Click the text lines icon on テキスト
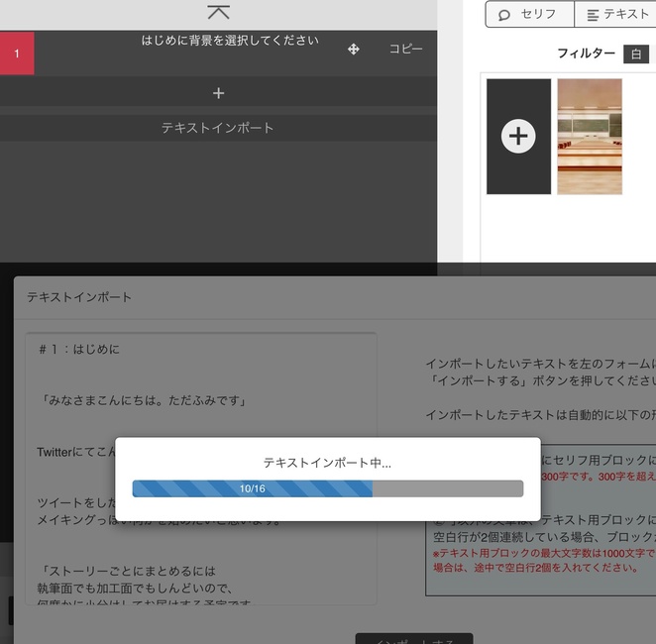Viewport: 656px width, 644px height. (594, 15)
